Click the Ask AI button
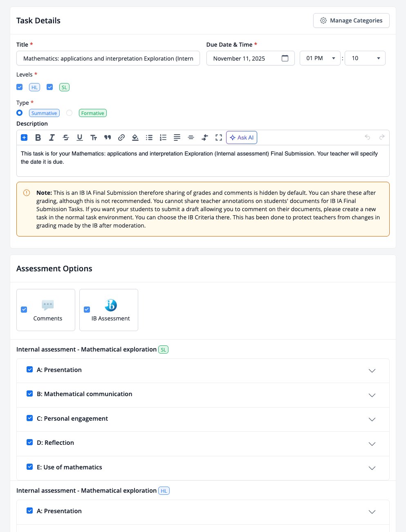This screenshot has height=532, width=406. [x=242, y=138]
